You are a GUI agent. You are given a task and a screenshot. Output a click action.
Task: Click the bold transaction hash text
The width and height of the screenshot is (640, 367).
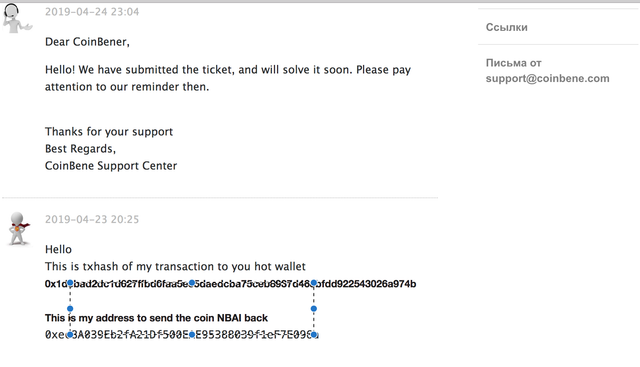(230, 284)
